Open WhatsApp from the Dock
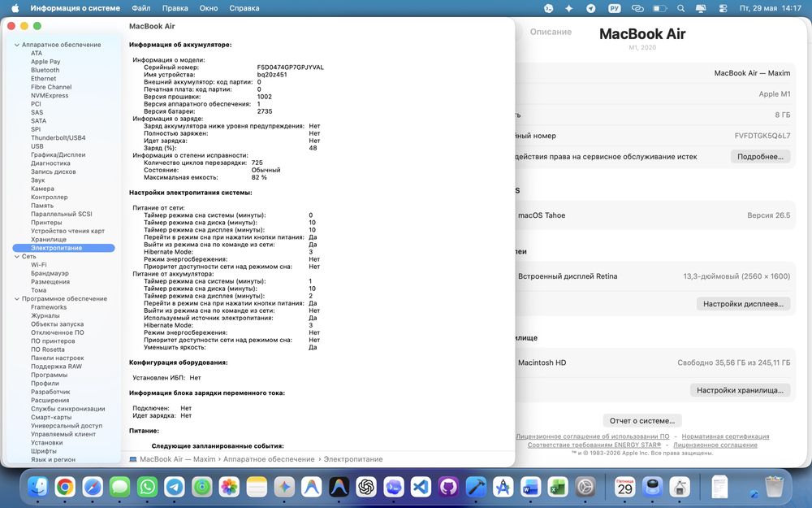The height and width of the screenshot is (508, 812). coord(147,487)
